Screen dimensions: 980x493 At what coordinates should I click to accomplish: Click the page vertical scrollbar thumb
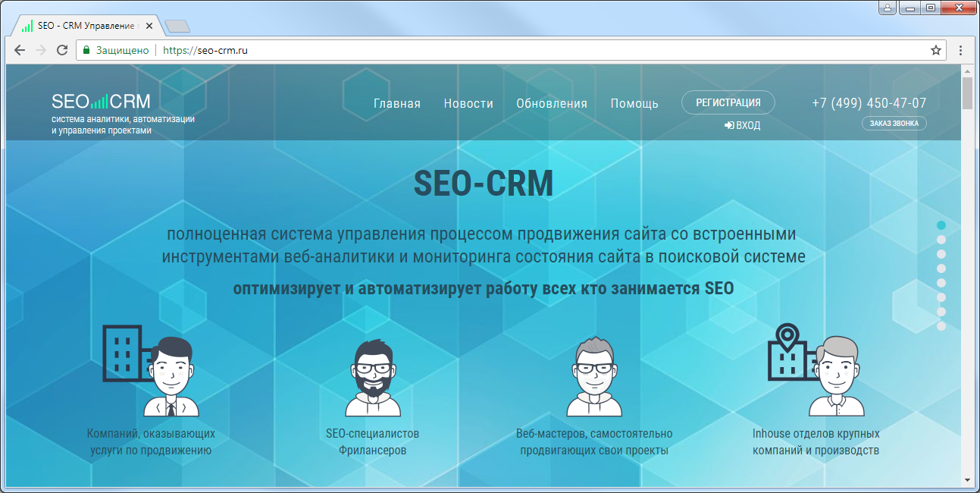pos(967,94)
